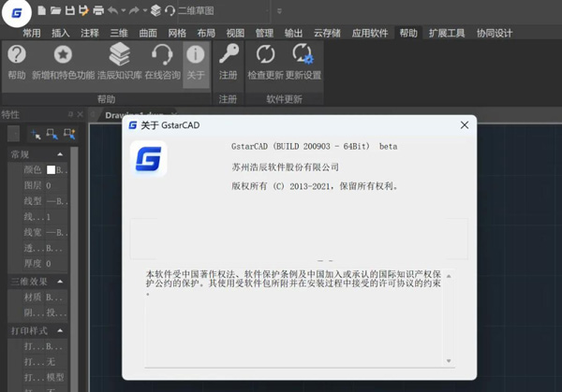Open the undo history dropdown arrow
The height and width of the screenshot is (392, 562).
click(x=123, y=10)
